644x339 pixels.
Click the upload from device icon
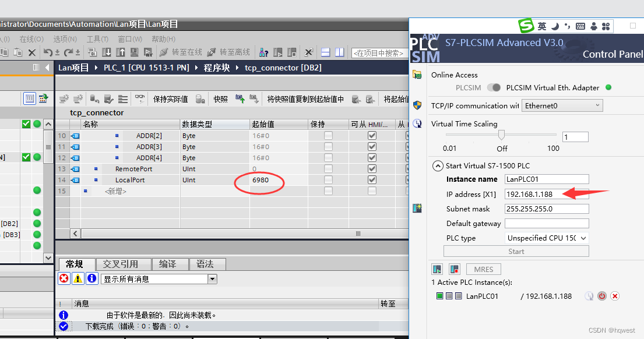coord(120,52)
